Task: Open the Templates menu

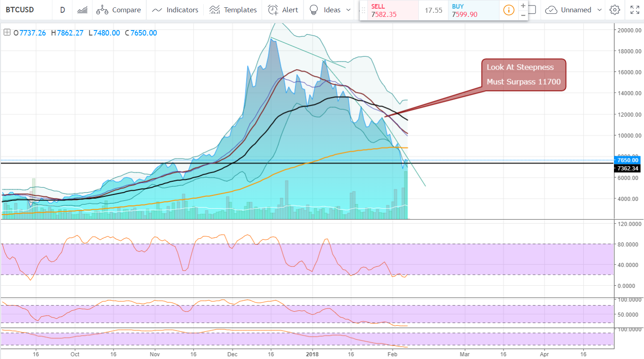Action: (233, 10)
